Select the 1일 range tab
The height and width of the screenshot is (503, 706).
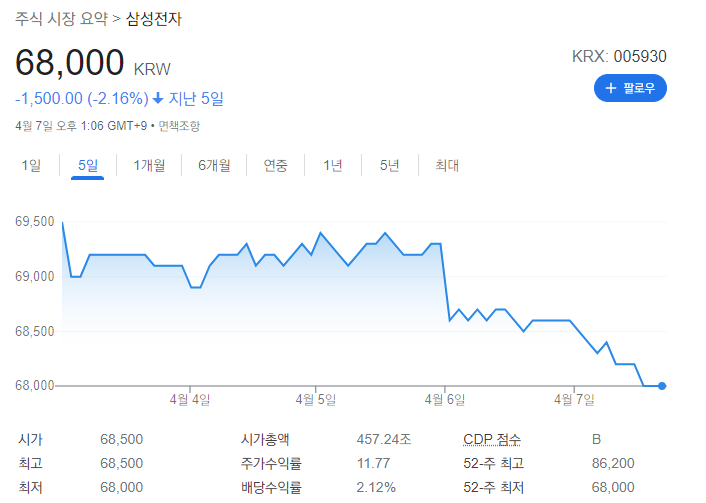point(31,165)
